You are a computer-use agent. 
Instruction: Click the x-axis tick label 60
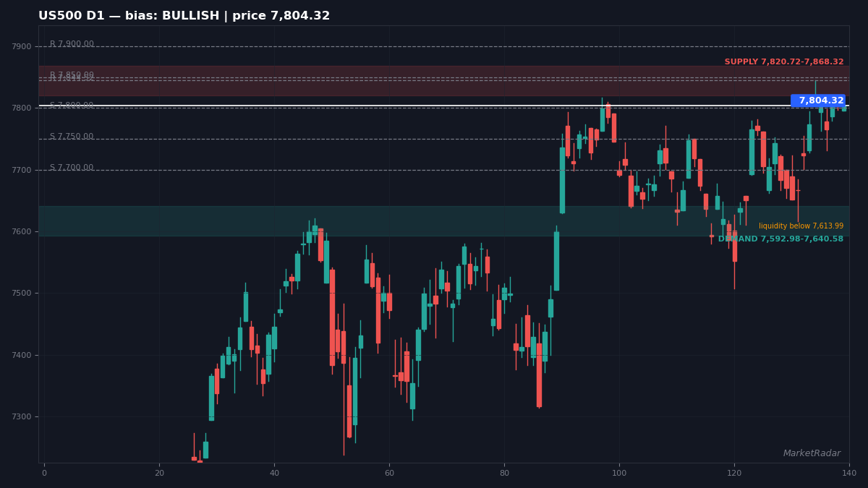[x=389, y=473]
